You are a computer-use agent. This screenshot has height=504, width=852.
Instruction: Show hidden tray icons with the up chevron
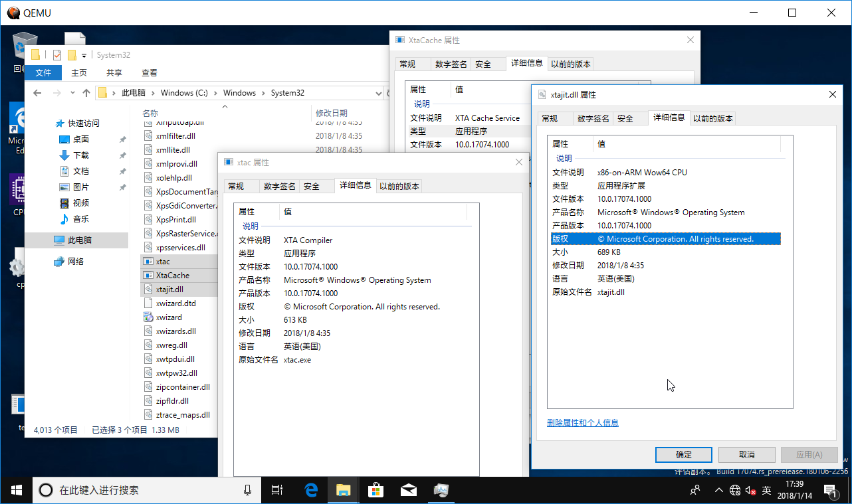[718, 489]
